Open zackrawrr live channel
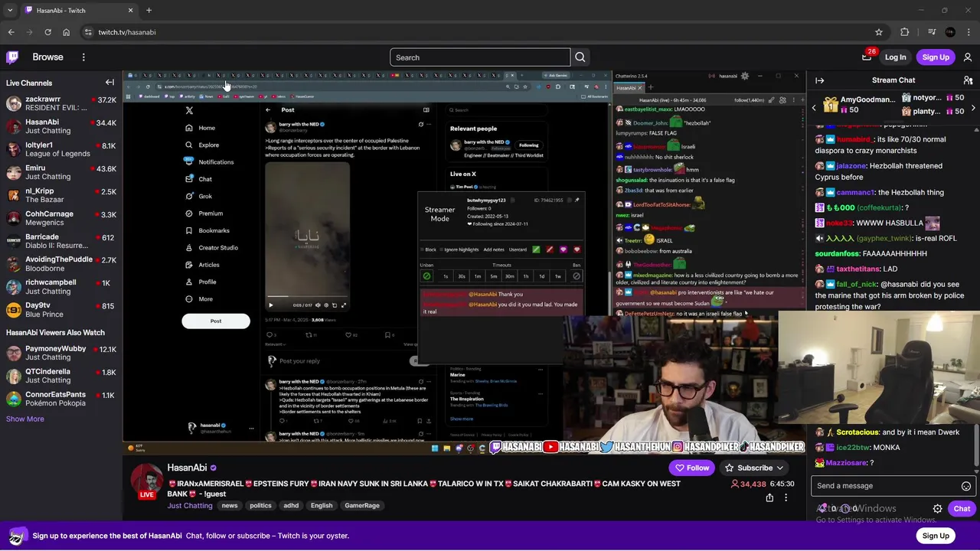This screenshot has width=980, height=551. (61, 103)
